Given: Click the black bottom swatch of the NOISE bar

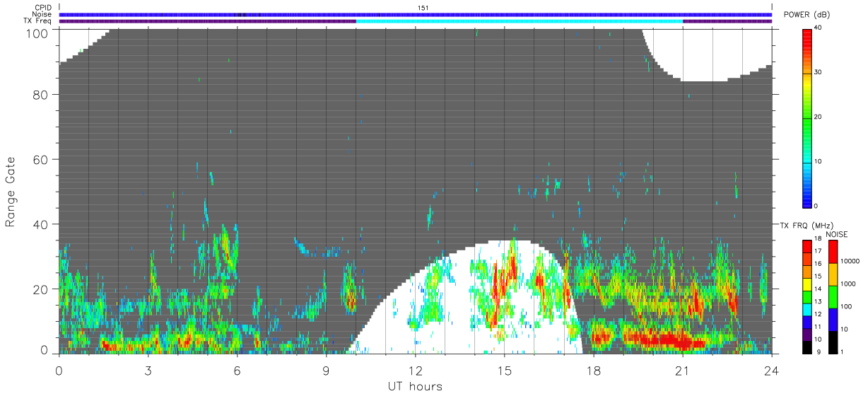Looking at the screenshot, I should [x=832, y=342].
